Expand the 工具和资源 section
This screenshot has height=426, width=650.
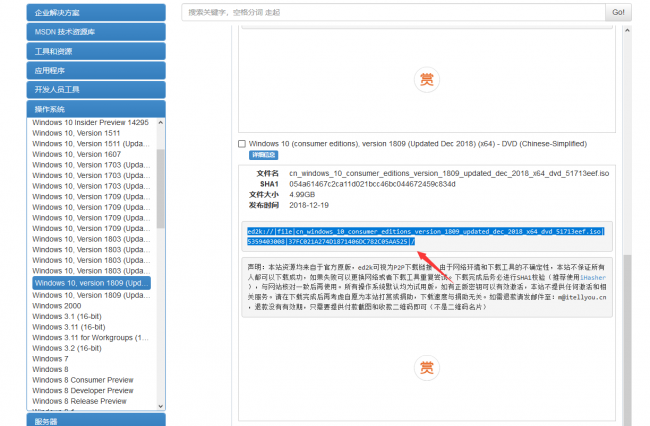pyautogui.click(x=96, y=51)
